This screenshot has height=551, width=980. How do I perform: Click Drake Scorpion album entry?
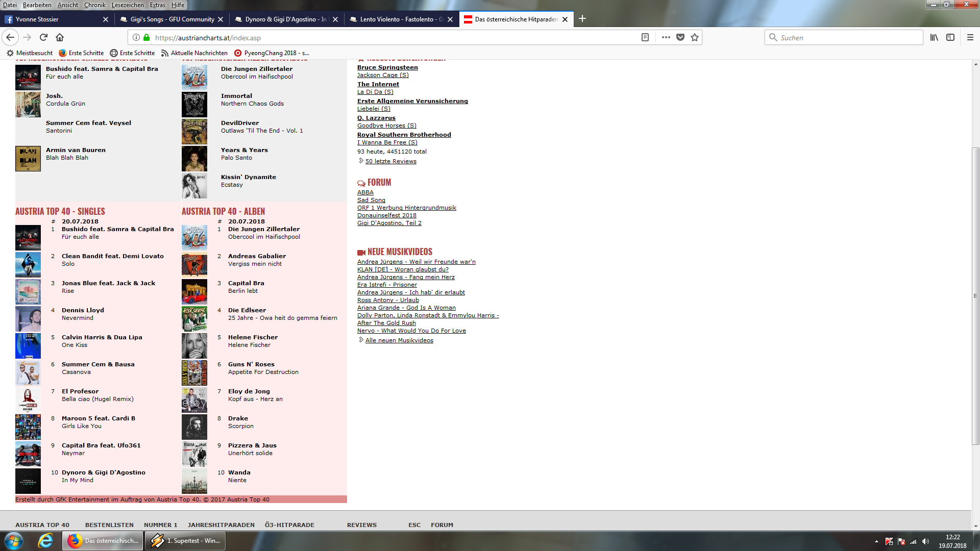[x=241, y=422]
